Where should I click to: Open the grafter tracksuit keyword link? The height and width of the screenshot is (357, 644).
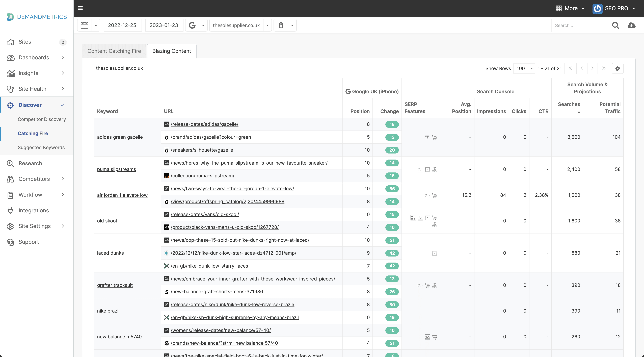(115, 285)
